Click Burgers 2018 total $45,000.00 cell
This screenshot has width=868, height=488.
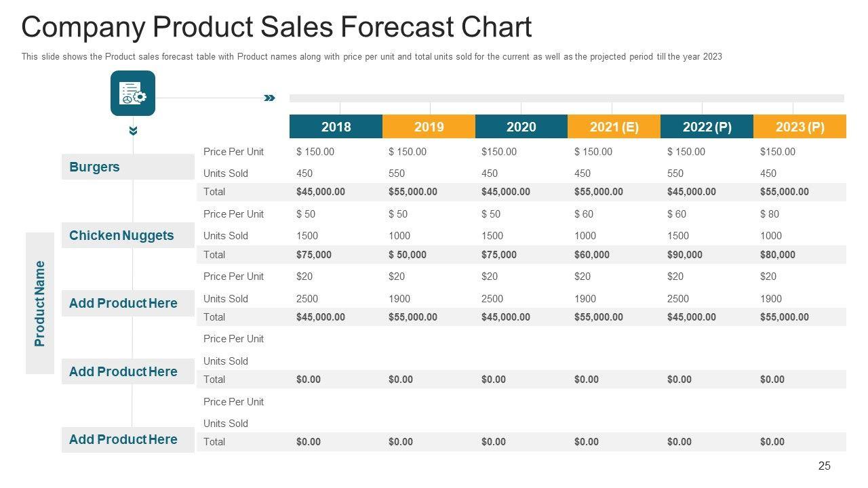coord(320,192)
